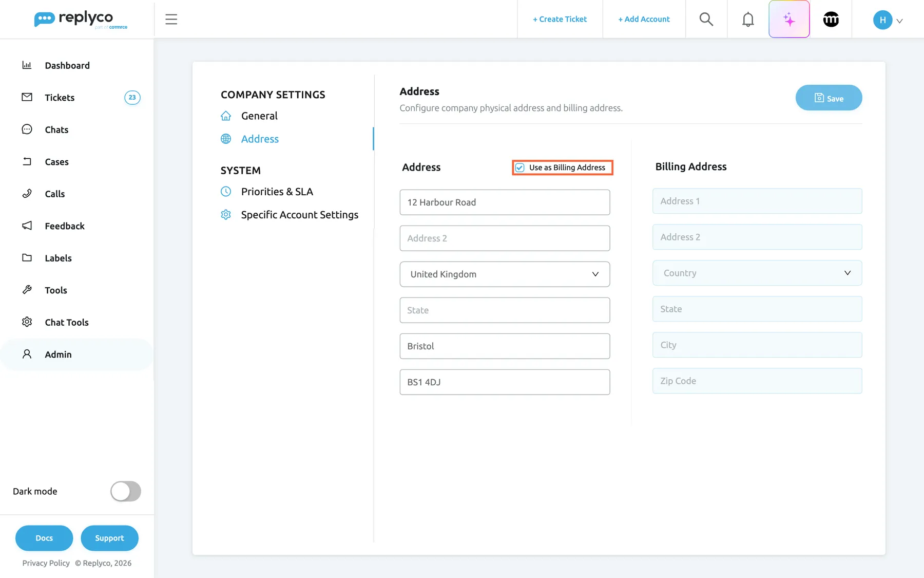Open the Billing Address Country dropdown
This screenshot has height=578, width=924.
point(757,273)
